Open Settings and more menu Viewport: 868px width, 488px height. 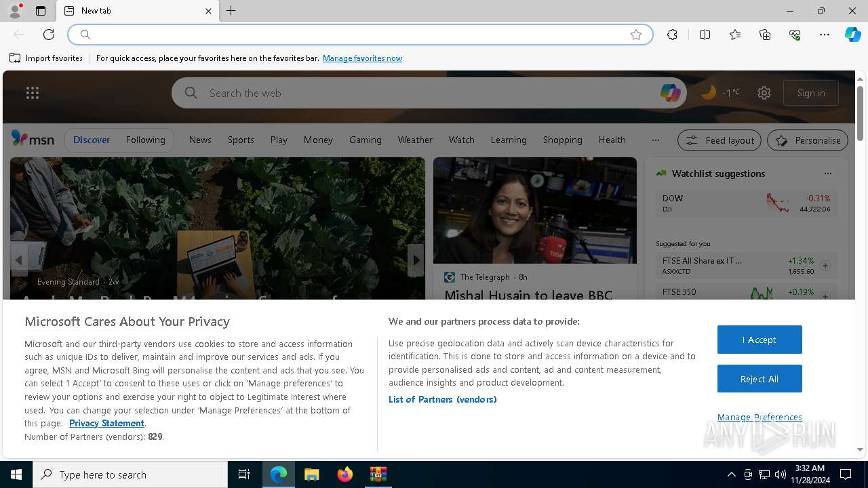pyautogui.click(x=825, y=35)
